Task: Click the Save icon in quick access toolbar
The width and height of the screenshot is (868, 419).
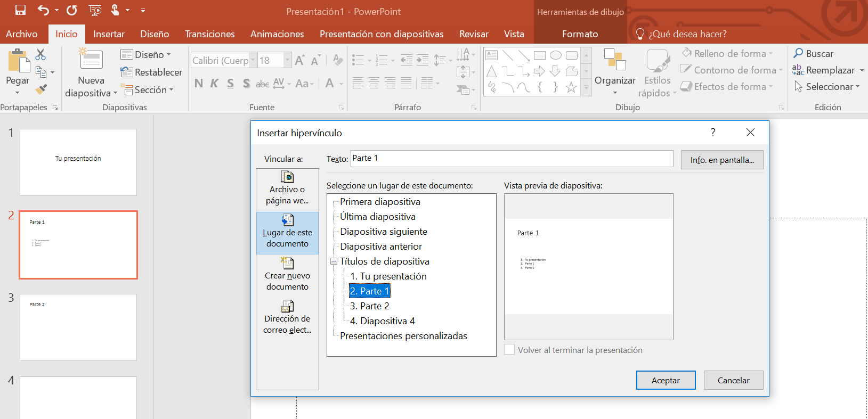Action: (20, 10)
